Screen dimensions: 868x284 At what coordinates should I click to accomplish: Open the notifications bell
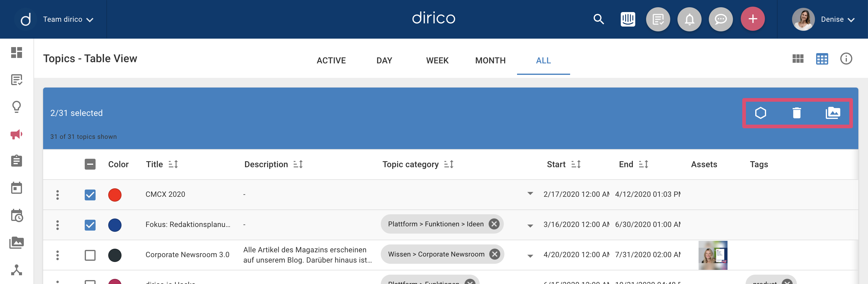[x=690, y=19]
